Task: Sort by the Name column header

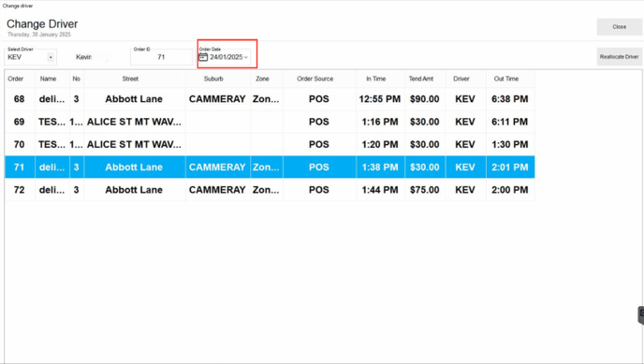Action: 48,79
